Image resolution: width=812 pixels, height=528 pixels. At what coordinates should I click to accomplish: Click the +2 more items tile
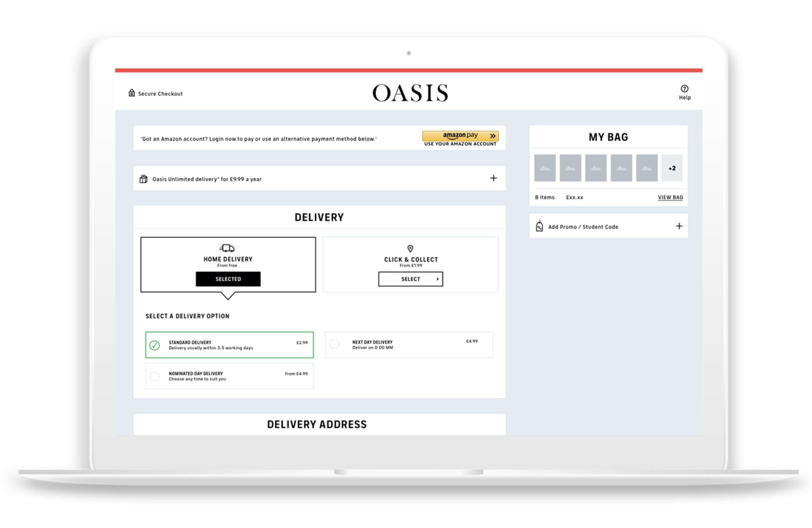click(672, 168)
